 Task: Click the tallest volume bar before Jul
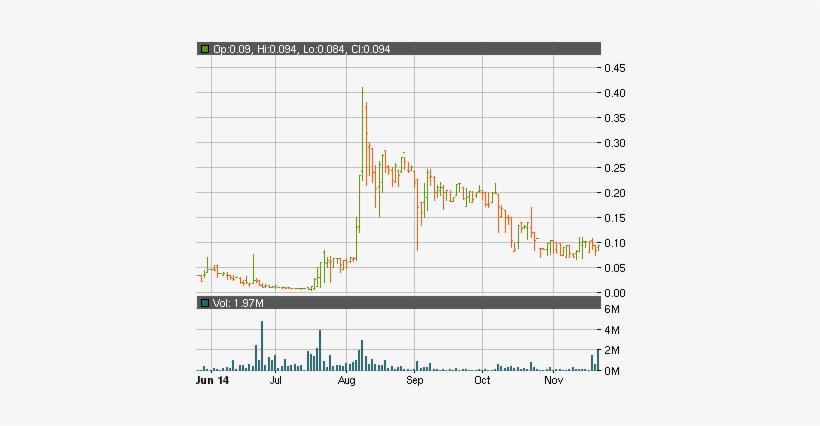pos(262,346)
